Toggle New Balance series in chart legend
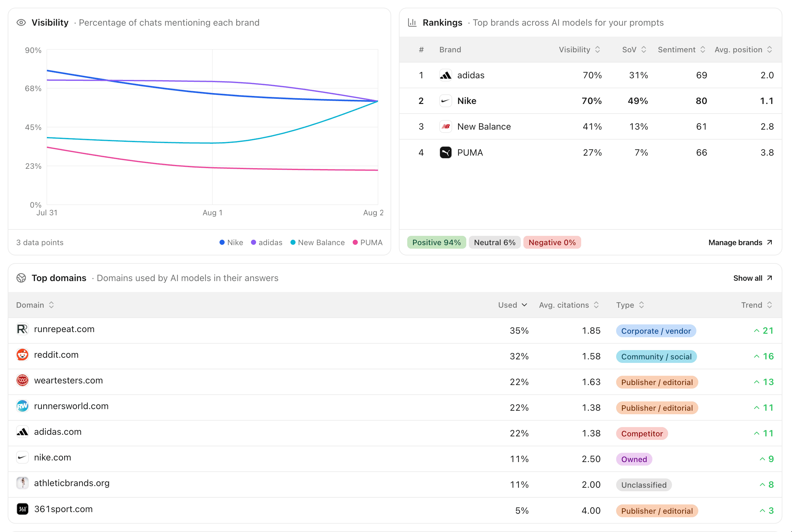The image size is (792, 532). (x=317, y=243)
